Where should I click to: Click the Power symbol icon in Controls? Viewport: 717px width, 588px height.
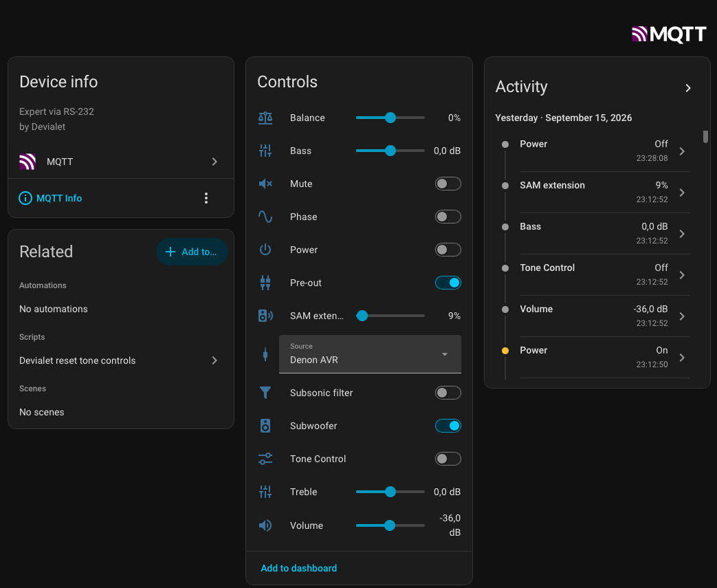pyautogui.click(x=265, y=250)
